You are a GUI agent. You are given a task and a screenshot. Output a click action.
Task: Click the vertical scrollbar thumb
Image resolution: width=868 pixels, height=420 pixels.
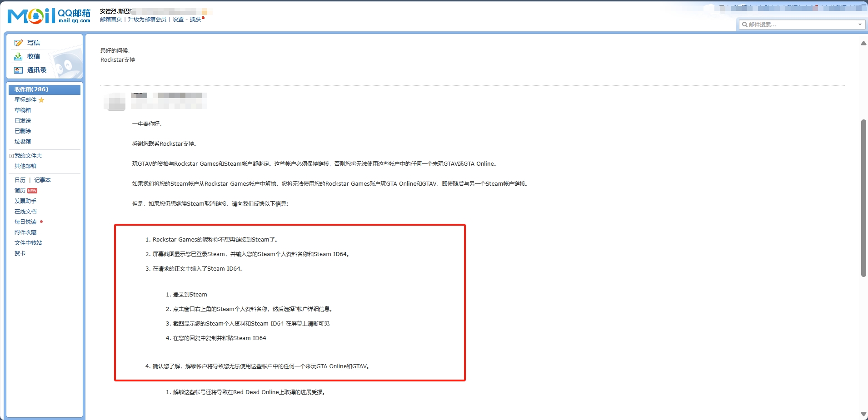(863, 198)
